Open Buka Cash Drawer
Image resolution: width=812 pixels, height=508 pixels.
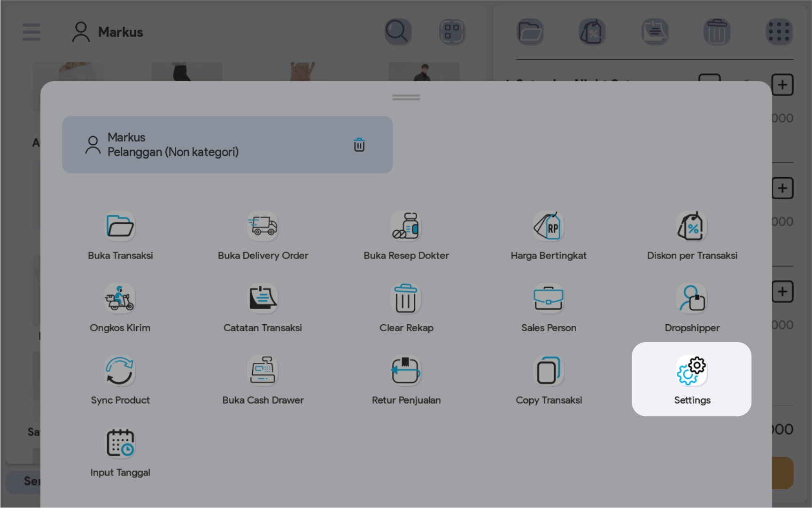(x=263, y=371)
